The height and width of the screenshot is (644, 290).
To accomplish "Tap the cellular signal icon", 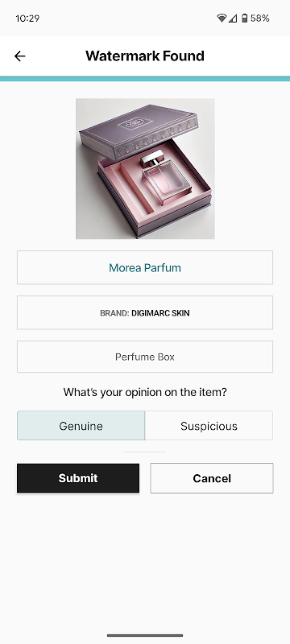I will point(233,18).
